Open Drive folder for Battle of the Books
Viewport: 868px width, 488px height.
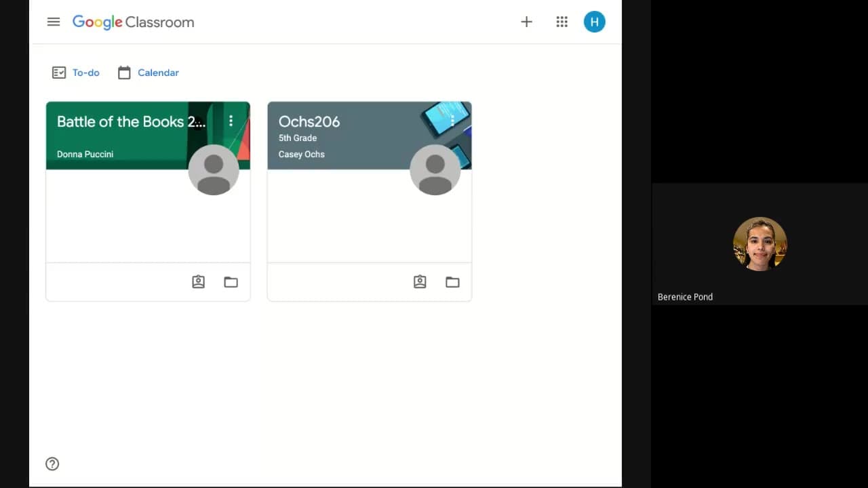231,282
